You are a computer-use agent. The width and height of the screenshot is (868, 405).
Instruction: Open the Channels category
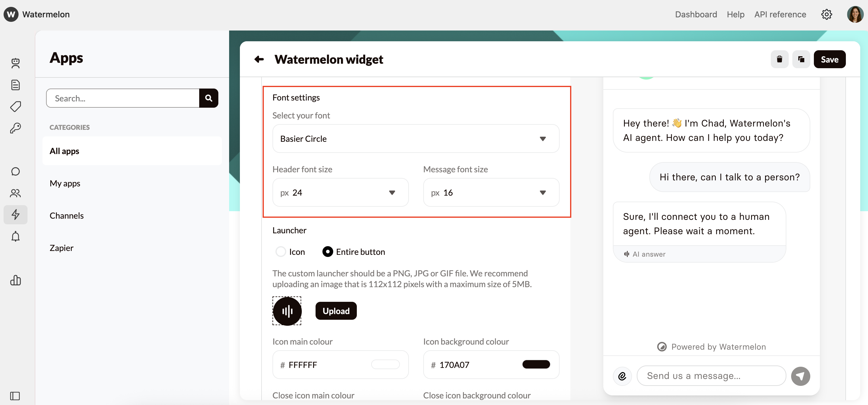coord(66,216)
